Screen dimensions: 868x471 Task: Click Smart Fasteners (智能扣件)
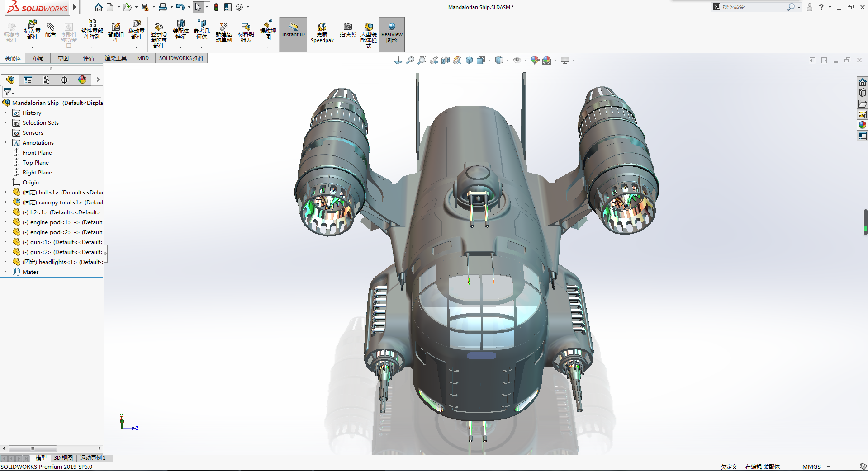tap(116, 33)
